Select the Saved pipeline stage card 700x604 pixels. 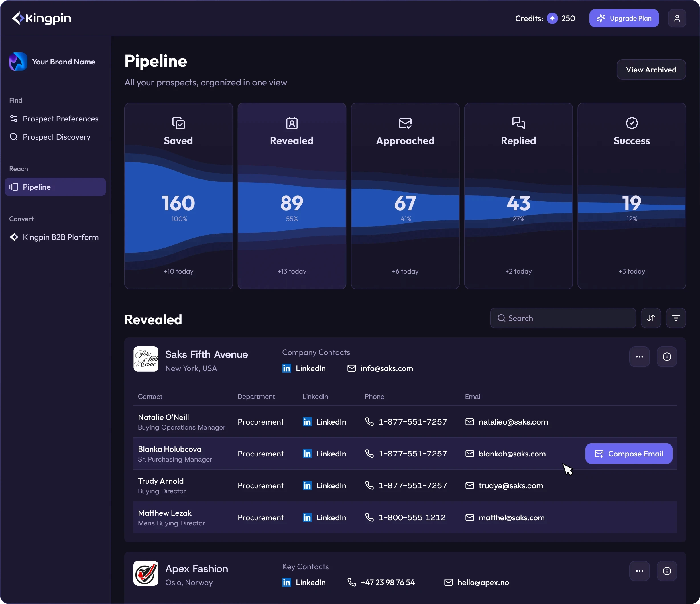[x=178, y=196]
